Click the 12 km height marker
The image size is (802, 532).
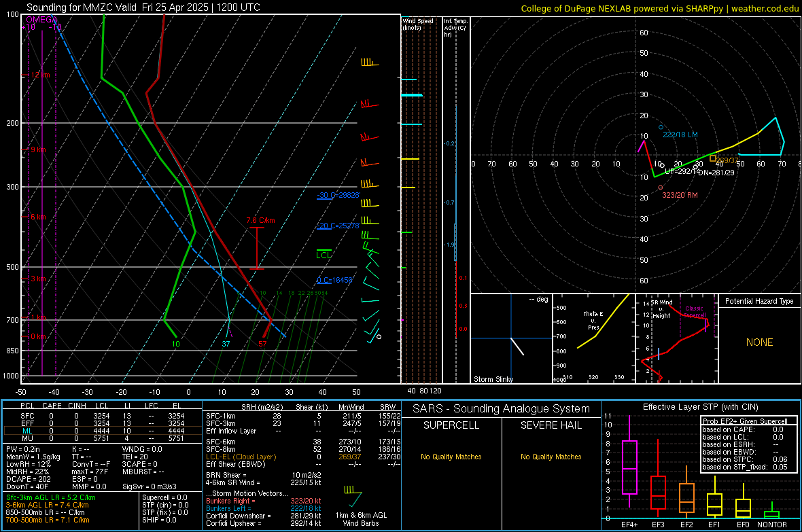click(x=40, y=75)
